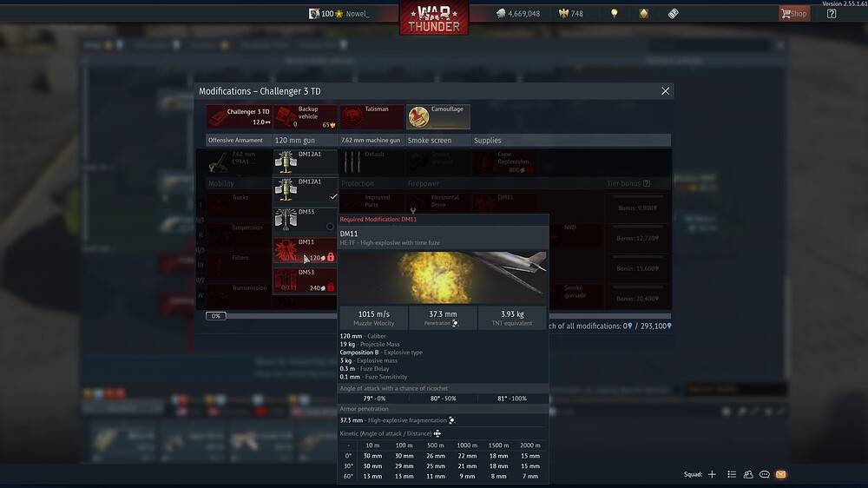Click the lock icon on DM53
Screen dimensions: 868x488
331,287
